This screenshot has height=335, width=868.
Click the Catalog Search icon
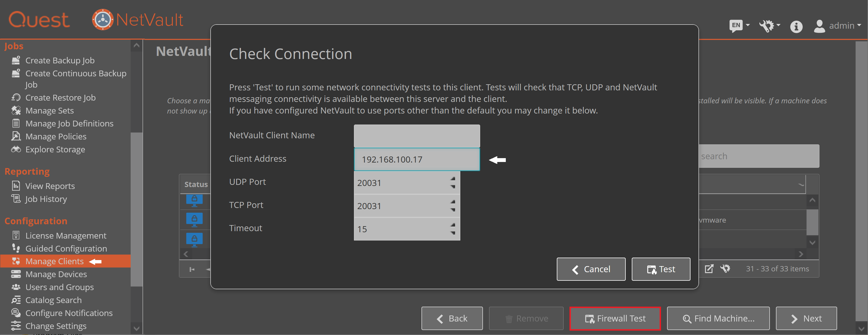tap(16, 300)
